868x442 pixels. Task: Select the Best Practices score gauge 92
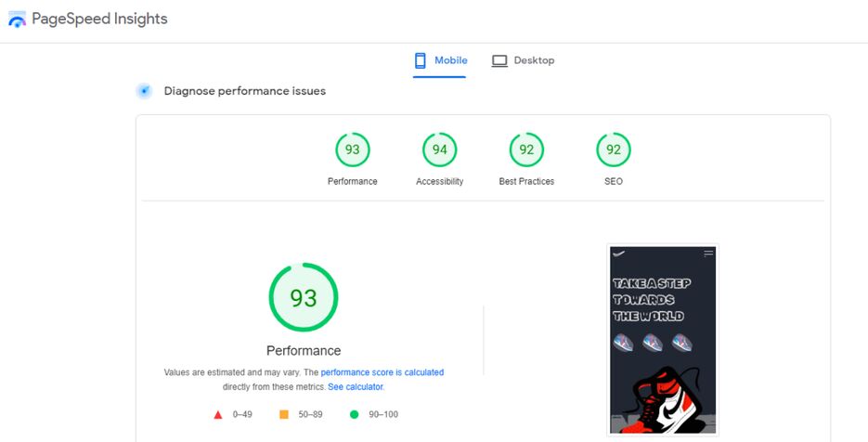coord(526,150)
